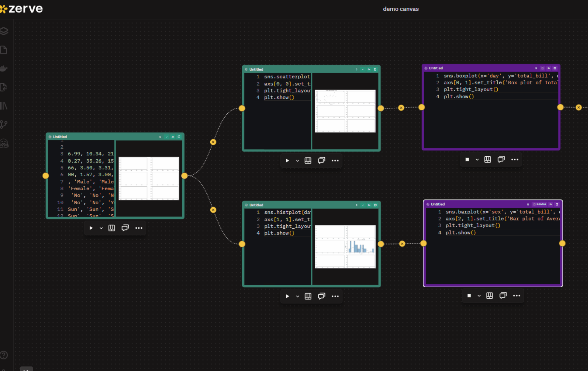This screenshot has height=371, width=588.
Task: Remove connection between scatterplot and boxplot blocks
Action: click(x=401, y=108)
